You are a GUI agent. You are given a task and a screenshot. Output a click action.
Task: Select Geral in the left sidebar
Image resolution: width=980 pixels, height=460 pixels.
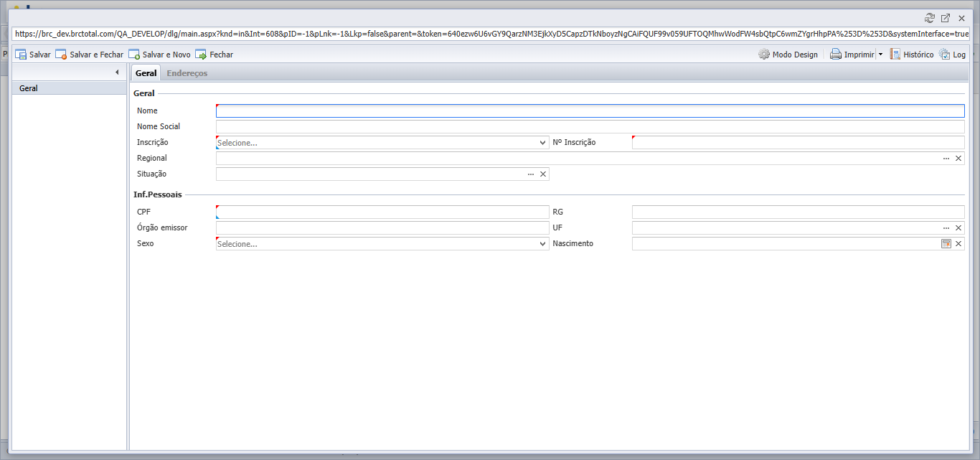[x=70, y=88]
